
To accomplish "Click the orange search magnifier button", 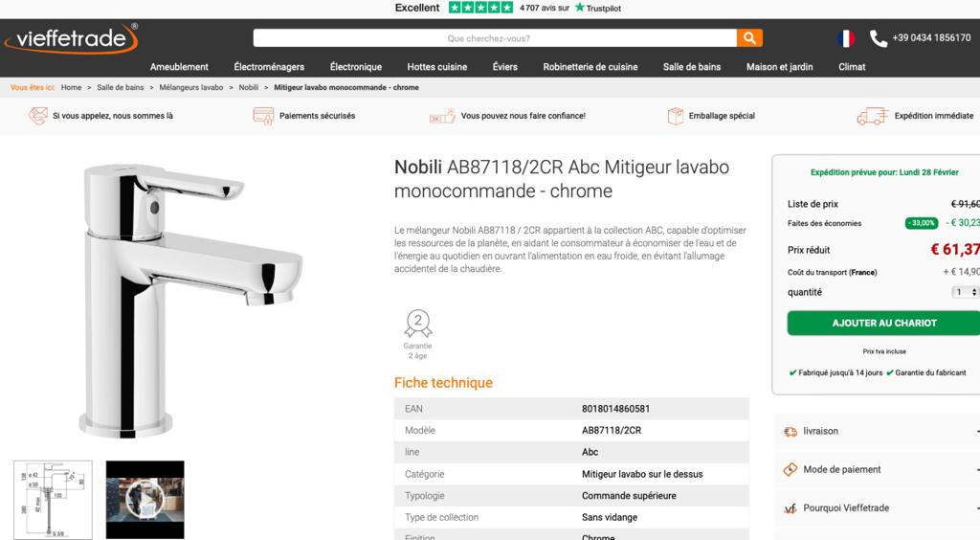I will [749, 38].
